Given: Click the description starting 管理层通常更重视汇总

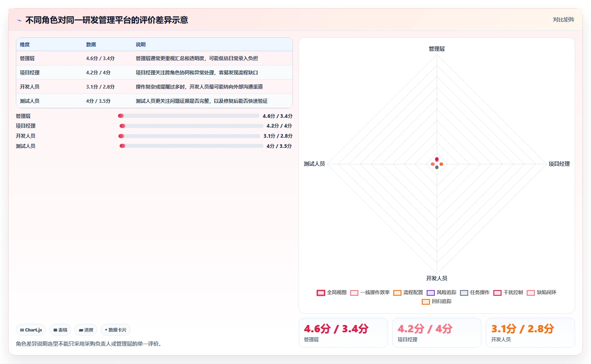Looking at the screenshot, I should coord(197,58).
